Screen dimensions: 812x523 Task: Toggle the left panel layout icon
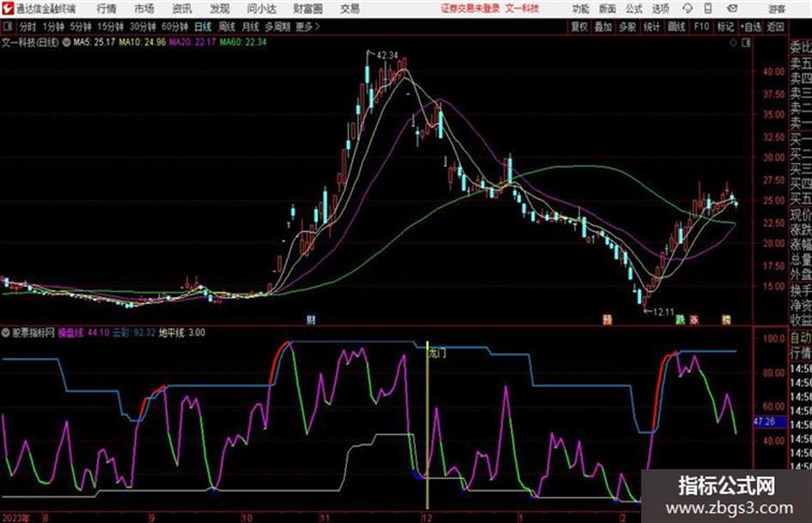click(x=7, y=27)
